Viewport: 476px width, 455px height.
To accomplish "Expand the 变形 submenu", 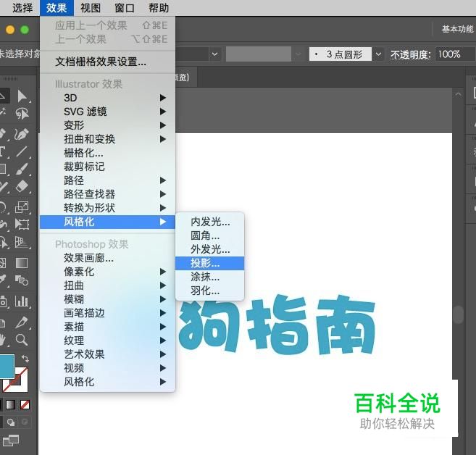I will pos(107,125).
